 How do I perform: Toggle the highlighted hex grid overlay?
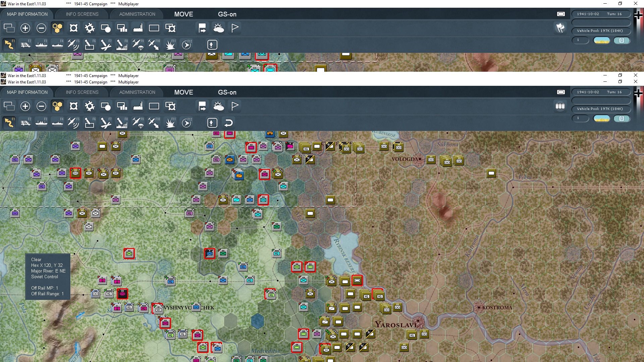[x=57, y=106]
